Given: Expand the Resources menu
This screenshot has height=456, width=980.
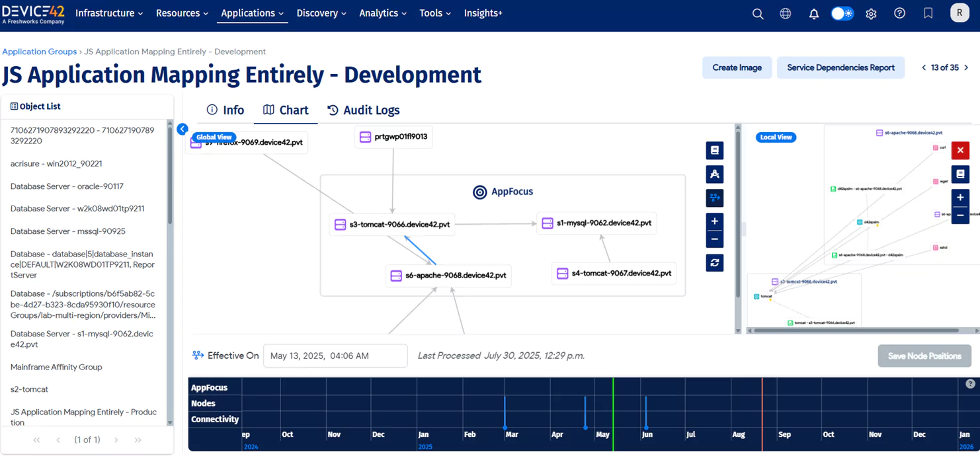Looking at the screenshot, I should point(182,13).
